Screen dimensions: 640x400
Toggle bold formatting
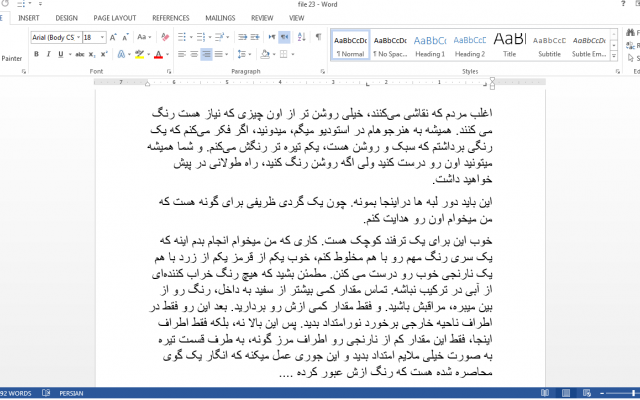36,54
